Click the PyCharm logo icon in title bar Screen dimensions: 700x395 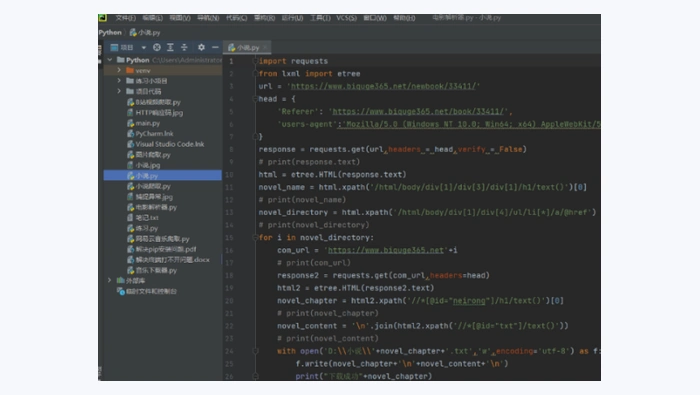103,18
